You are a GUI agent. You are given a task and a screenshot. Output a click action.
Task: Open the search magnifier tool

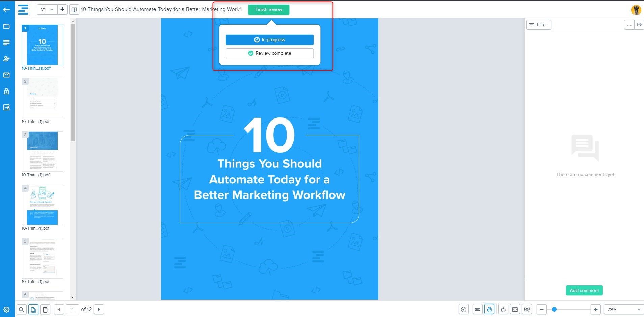pos(21,309)
